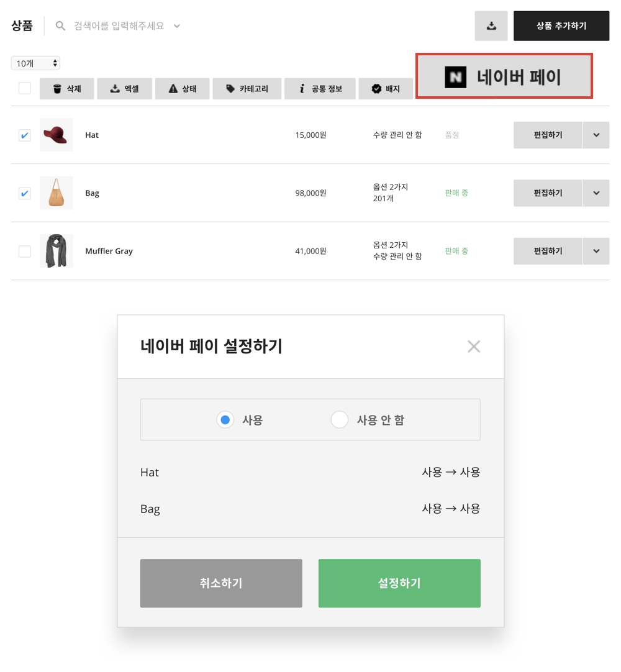
Task: Close the Naver Pay settings dialog
Action: [x=474, y=347]
